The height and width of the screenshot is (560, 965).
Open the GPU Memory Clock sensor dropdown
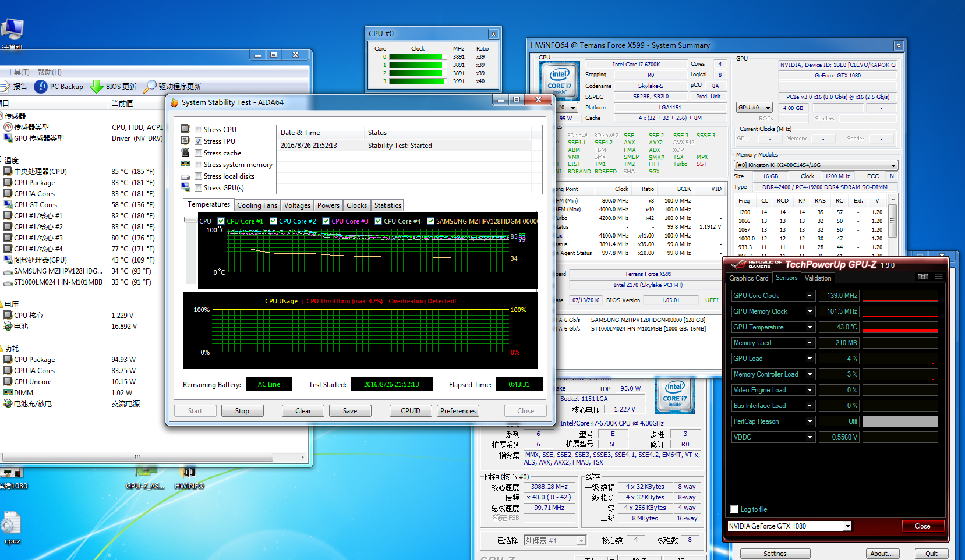coord(810,311)
